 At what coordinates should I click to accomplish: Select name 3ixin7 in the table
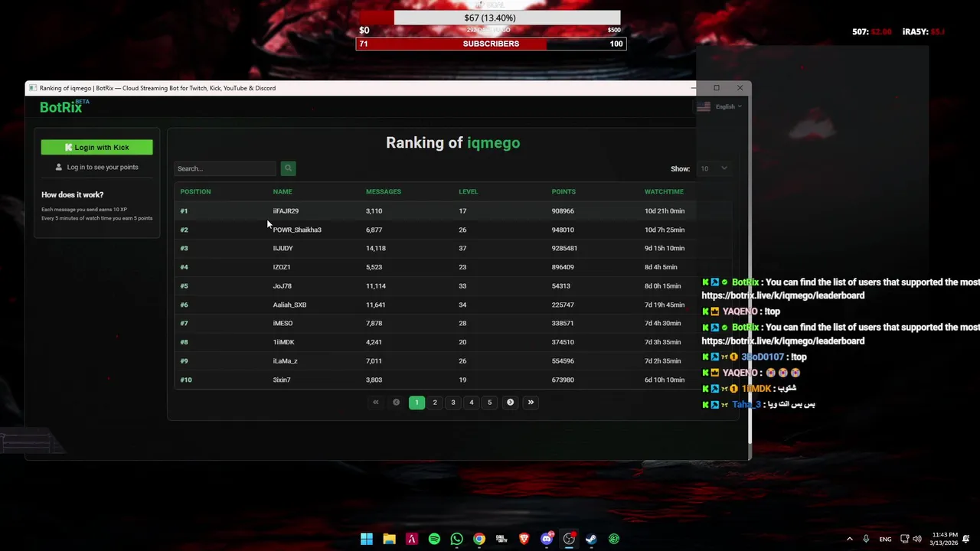[282, 380]
